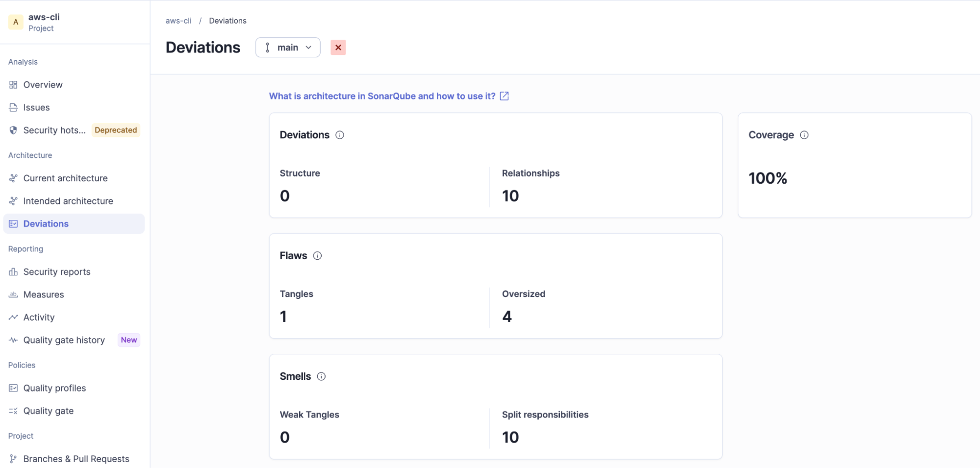The height and width of the screenshot is (468, 980).
Task: Select Intended architecture
Action: click(x=74, y=201)
